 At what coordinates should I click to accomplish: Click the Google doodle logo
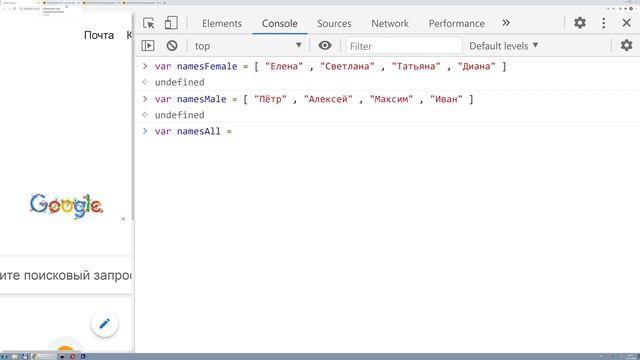coord(66,207)
